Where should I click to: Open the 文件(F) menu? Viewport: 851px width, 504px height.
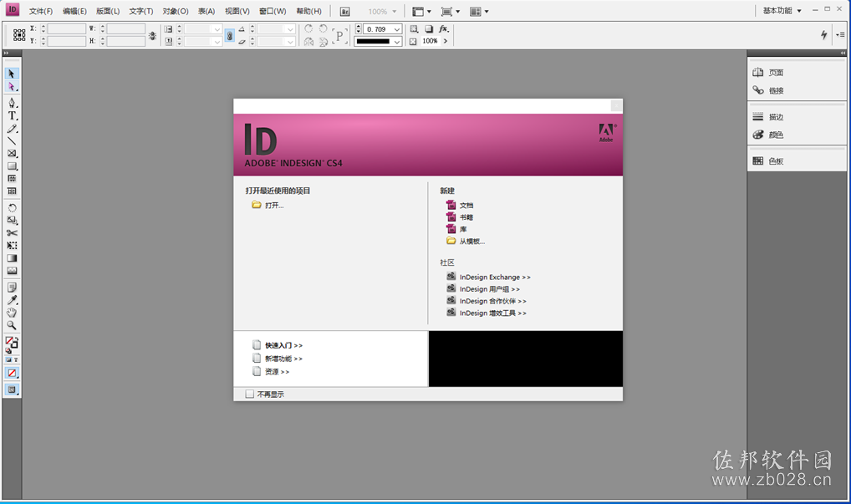(x=41, y=12)
